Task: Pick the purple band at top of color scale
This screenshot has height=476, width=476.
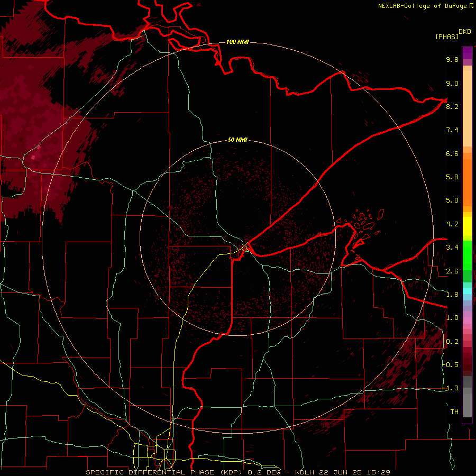Action: [467, 53]
